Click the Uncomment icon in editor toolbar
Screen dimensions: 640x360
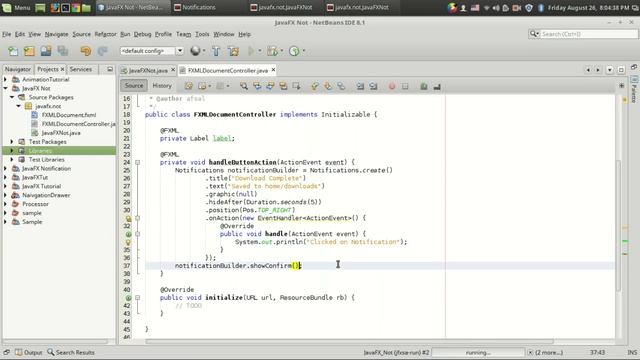[437, 86]
